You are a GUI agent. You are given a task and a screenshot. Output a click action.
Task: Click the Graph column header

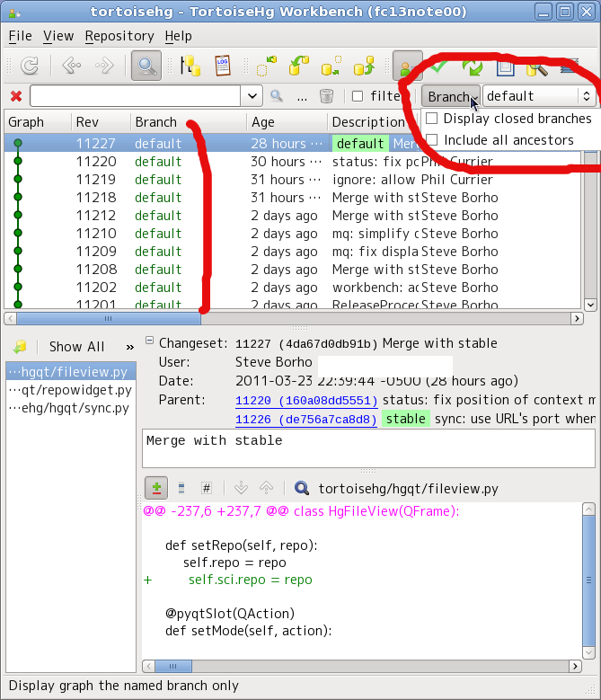click(38, 122)
